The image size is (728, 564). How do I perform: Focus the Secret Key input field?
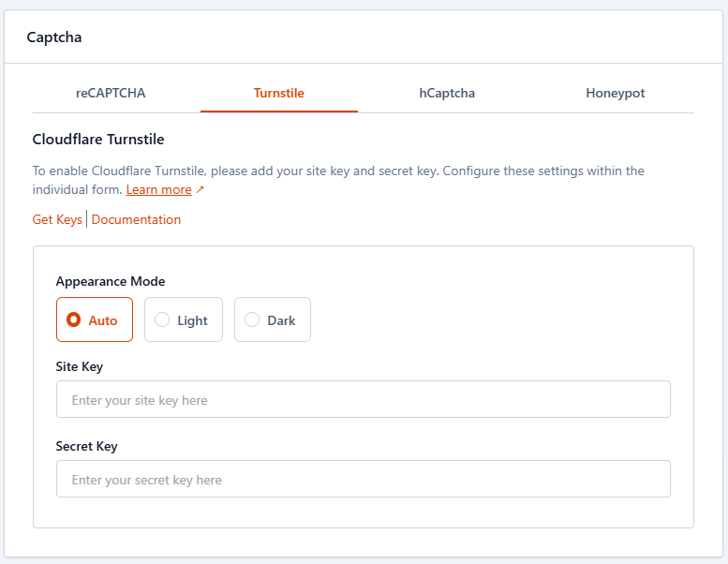364,479
